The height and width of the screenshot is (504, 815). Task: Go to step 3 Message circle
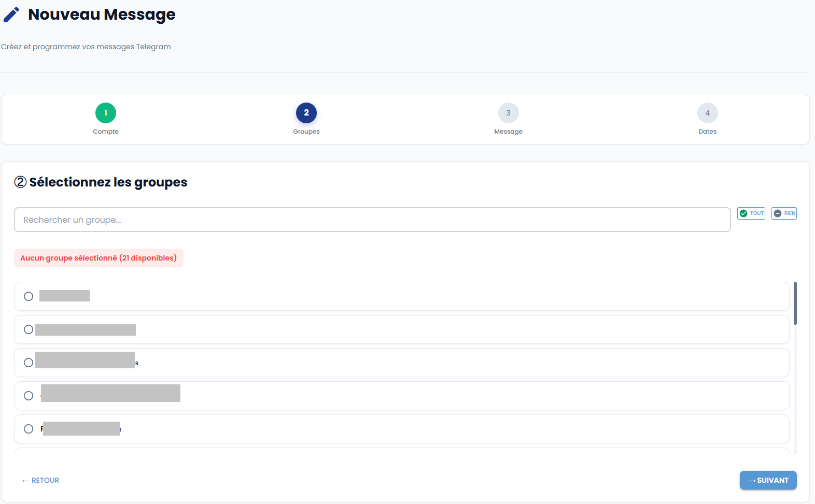click(508, 113)
